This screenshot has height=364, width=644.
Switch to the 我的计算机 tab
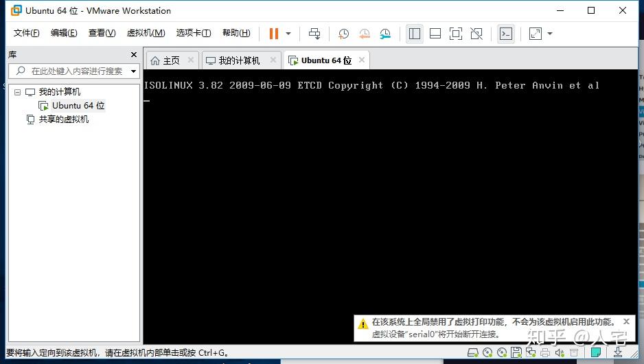(x=238, y=60)
